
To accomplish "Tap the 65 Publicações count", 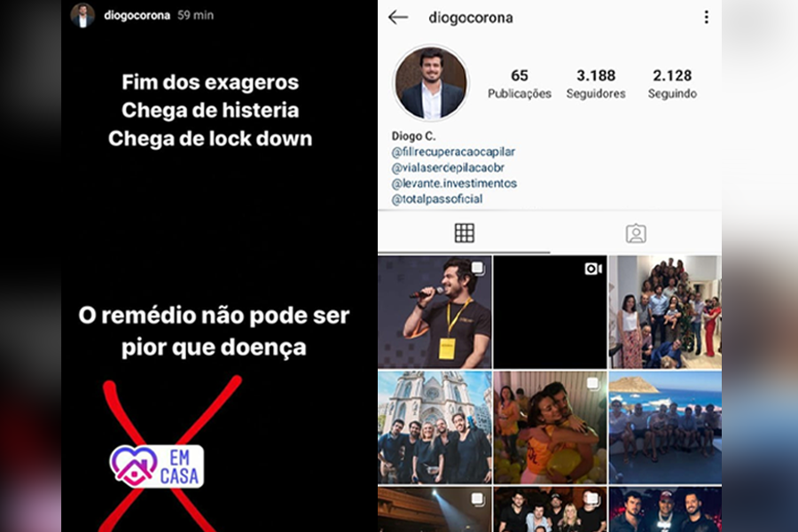I will [x=519, y=84].
